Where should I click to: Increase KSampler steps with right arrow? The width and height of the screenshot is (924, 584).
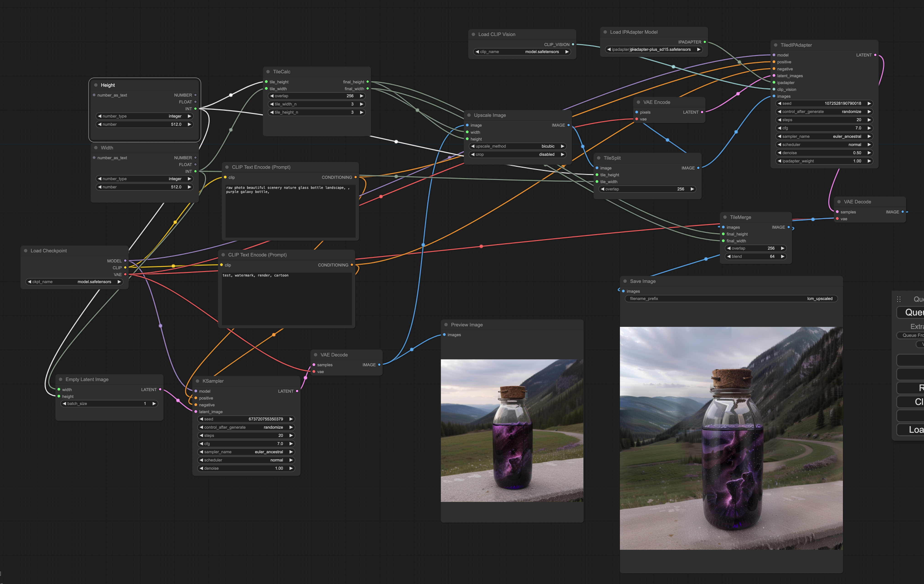291,435
